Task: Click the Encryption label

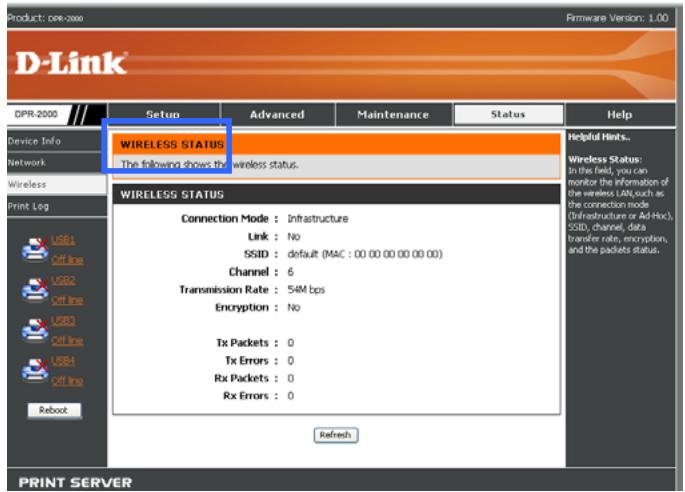Action: coord(242,307)
